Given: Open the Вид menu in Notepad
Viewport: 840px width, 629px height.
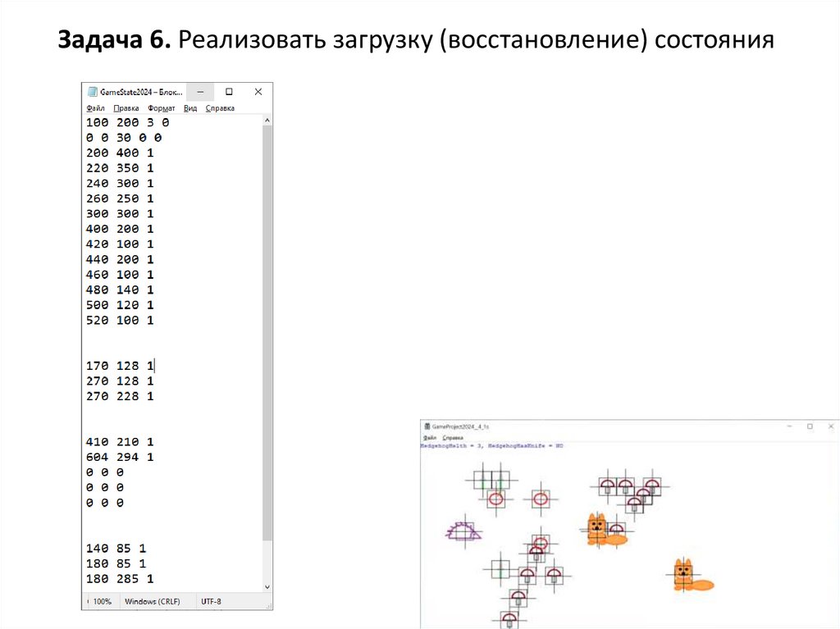Looking at the screenshot, I should tap(190, 108).
